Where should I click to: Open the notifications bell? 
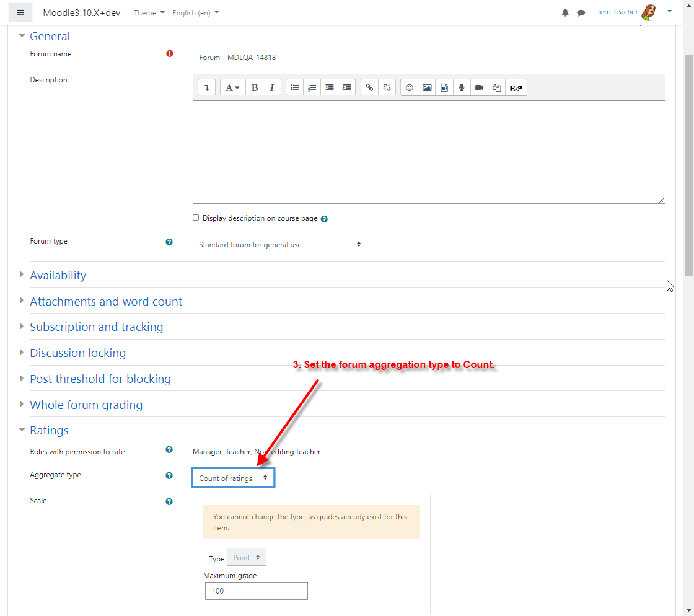tap(565, 13)
